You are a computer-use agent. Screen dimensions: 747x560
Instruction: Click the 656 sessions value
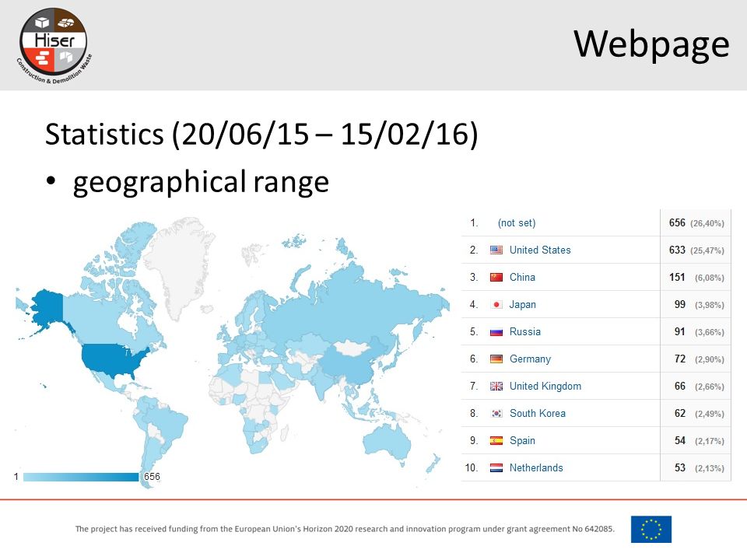click(676, 223)
